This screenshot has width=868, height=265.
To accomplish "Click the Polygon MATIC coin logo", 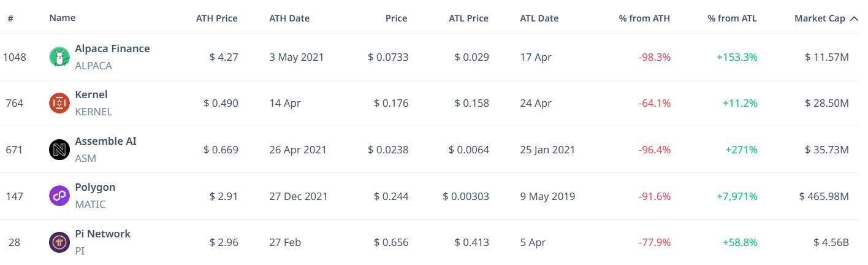I will pos(59,196).
